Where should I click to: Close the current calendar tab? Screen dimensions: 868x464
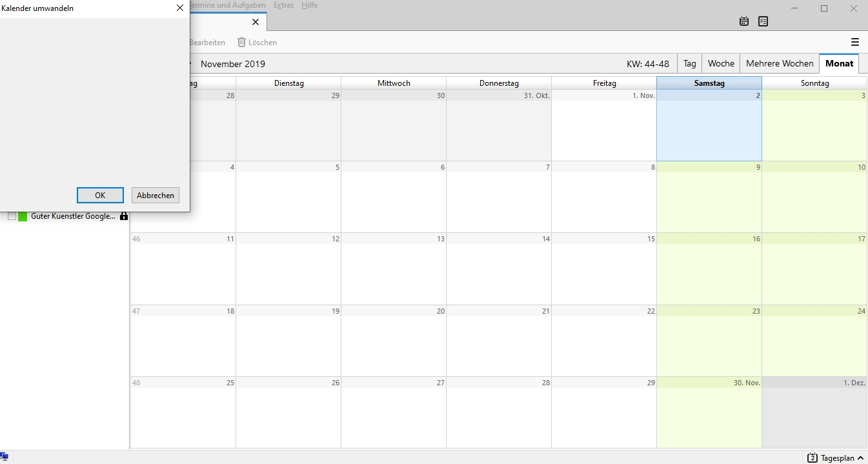[255, 22]
